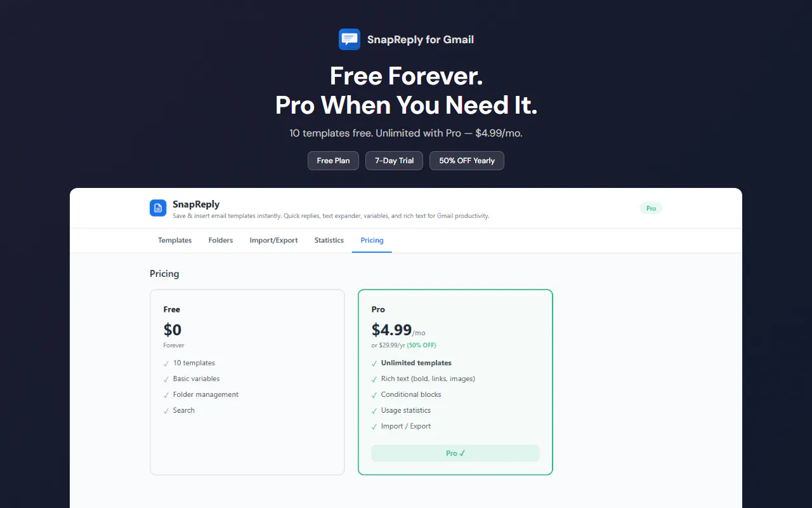This screenshot has width=812, height=508.
Task: Click the "Forever" label under $0
Action: 174,345
